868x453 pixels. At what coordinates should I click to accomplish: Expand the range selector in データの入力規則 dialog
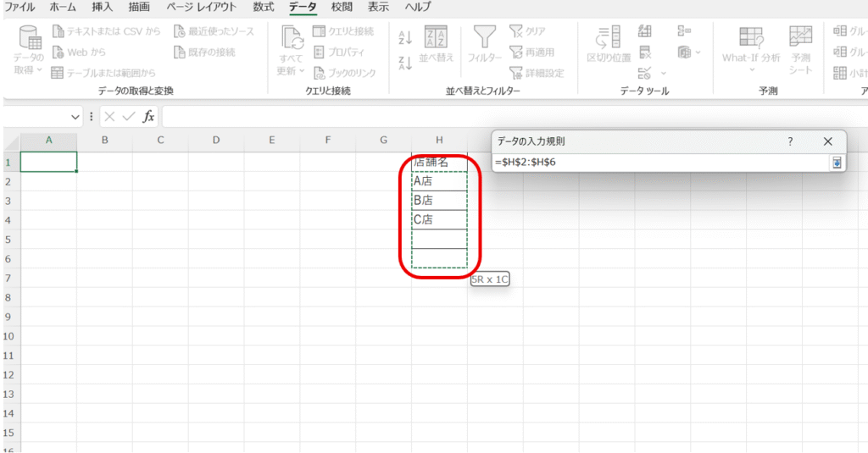837,163
